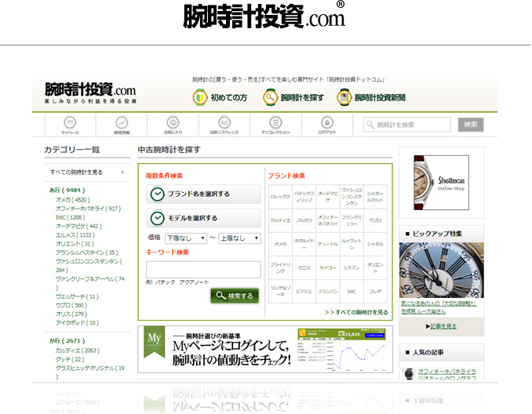The width and height of the screenshot is (532, 414).
Task: Click the ピックアップ特集 watch dial image
Action: [442, 270]
